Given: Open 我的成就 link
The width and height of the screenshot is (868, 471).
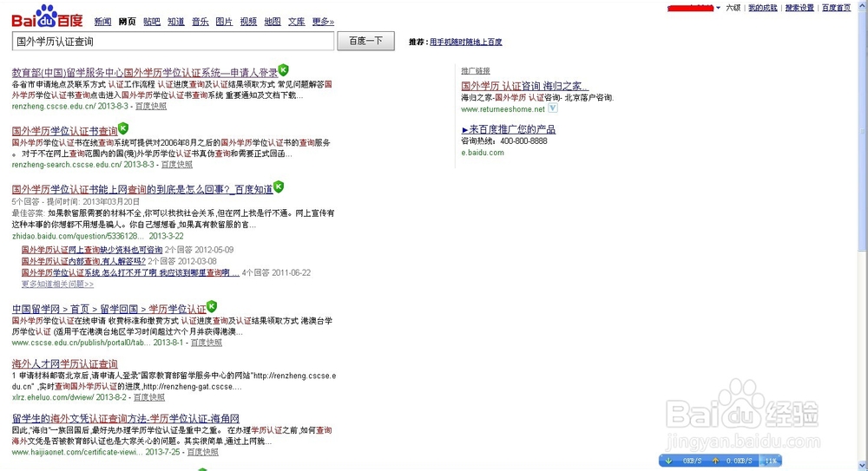Looking at the screenshot, I should 763,8.
